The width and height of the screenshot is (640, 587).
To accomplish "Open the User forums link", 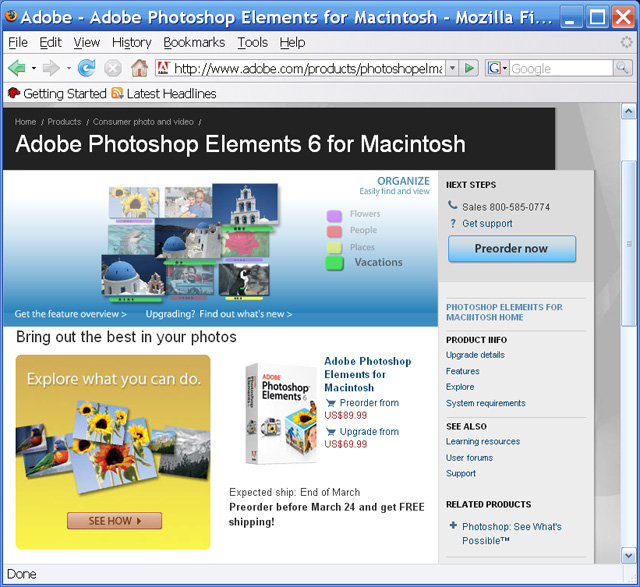I will click(x=469, y=458).
